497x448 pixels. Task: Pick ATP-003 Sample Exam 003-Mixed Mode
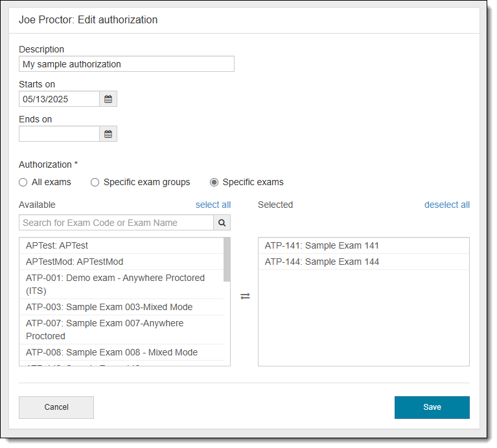(109, 308)
